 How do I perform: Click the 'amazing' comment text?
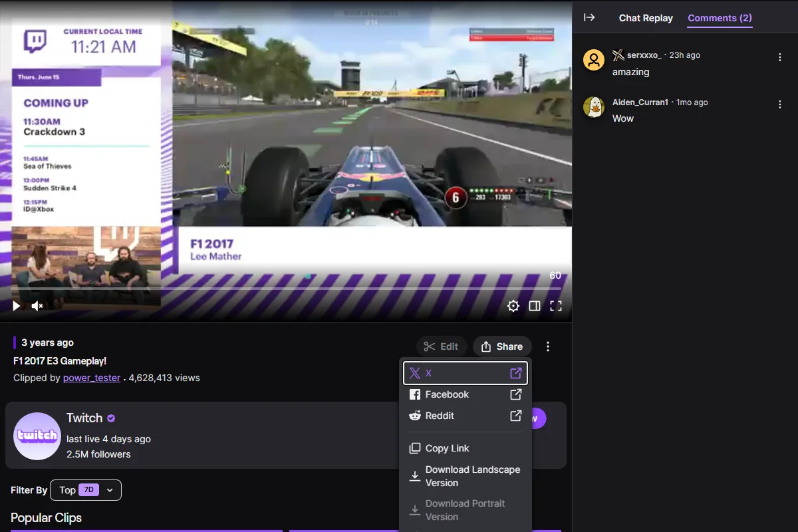[x=631, y=72]
